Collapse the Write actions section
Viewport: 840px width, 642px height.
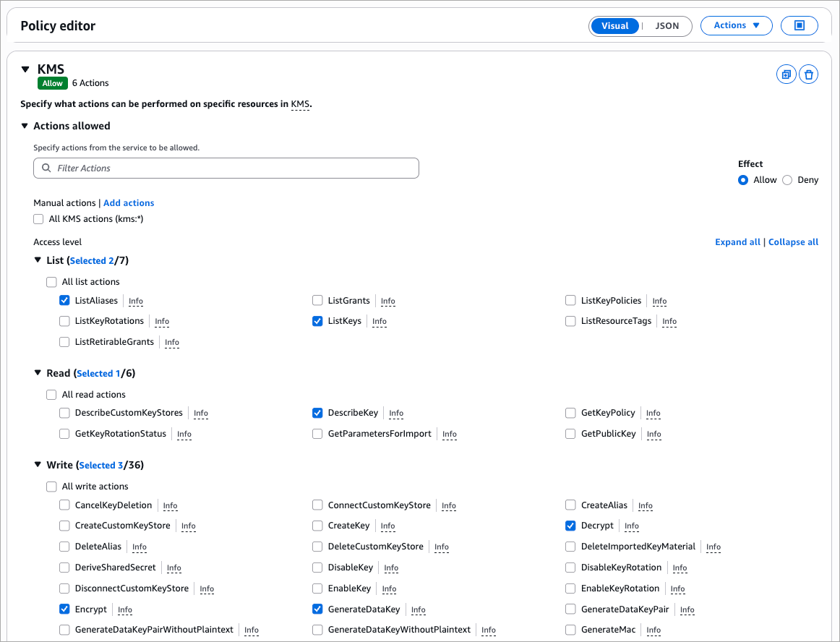point(38,464)
